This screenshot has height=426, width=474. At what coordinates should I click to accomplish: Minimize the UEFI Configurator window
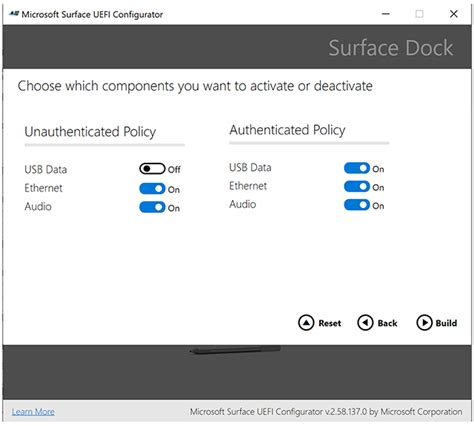(x=386, y=14)
